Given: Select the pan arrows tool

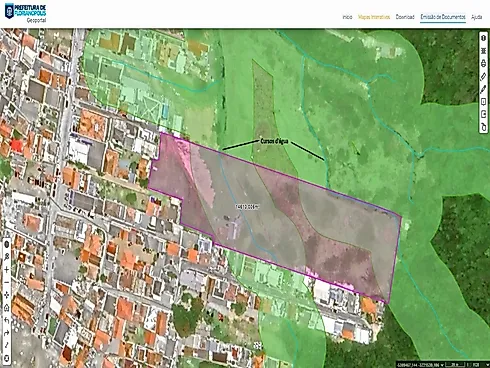Looking at the screenshot, I should pyautogui.click(x=7, y=295).
